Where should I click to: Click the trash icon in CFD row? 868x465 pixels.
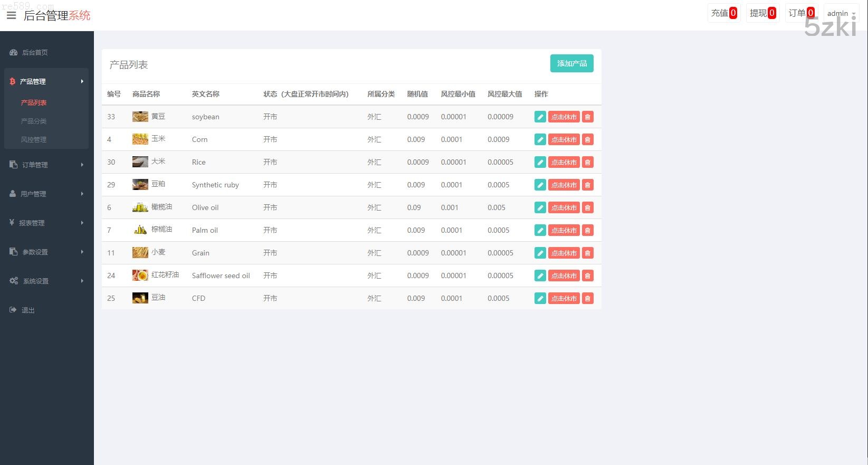587,298
